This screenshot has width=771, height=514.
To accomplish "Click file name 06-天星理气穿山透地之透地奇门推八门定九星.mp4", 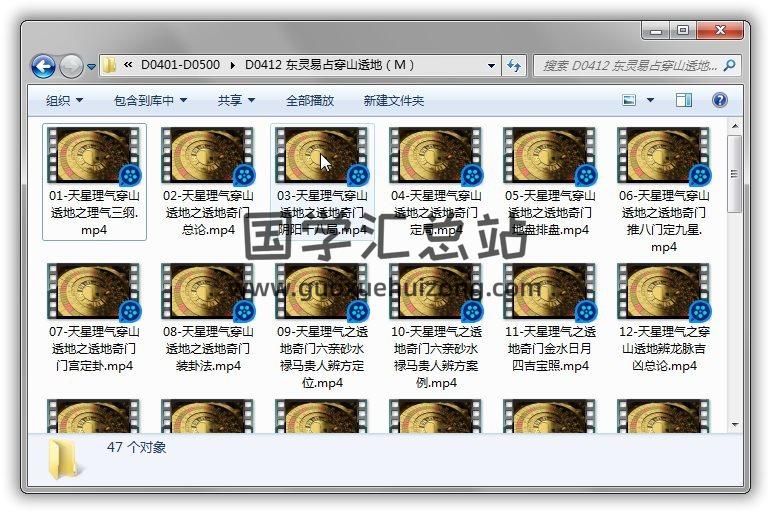I will (x=664, y=221).
